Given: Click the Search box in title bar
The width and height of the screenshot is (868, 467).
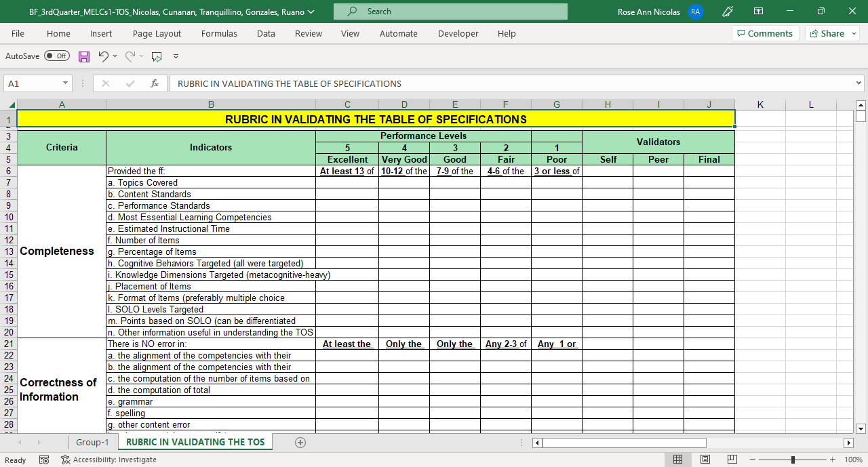Looking at the screenshot, I should [450, 12].
